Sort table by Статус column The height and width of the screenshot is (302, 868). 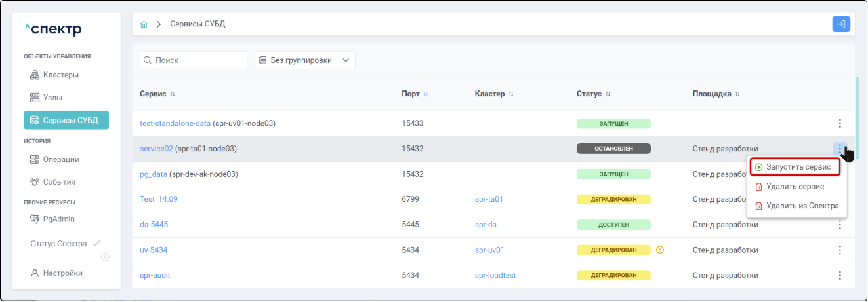[608, 94]
